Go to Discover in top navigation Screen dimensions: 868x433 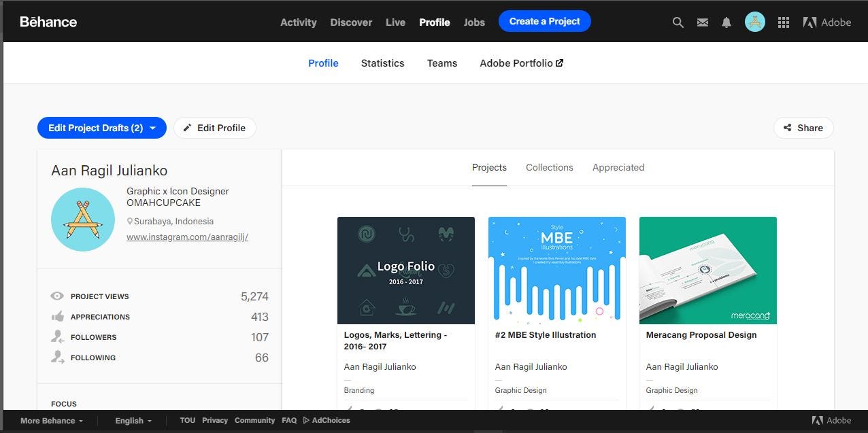click(x=351, y=22)
